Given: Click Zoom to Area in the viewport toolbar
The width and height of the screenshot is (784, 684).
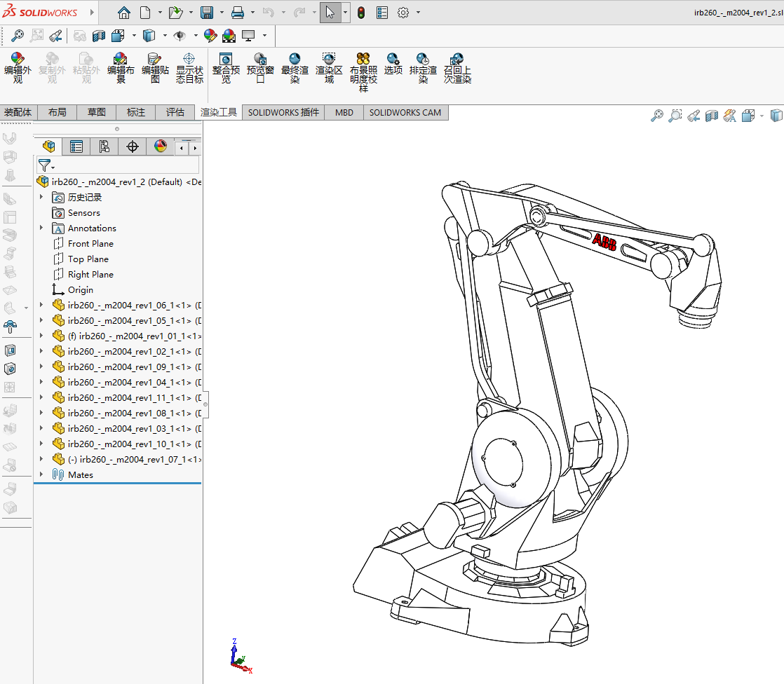Looking at the screenshot, I should click(675, 116).
